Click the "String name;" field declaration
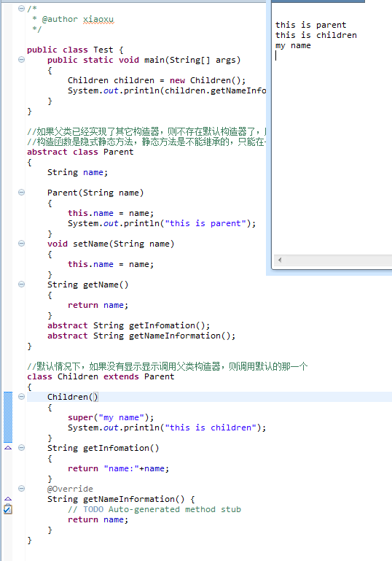This screenshot has height=561, width=392. click(77, 172)
